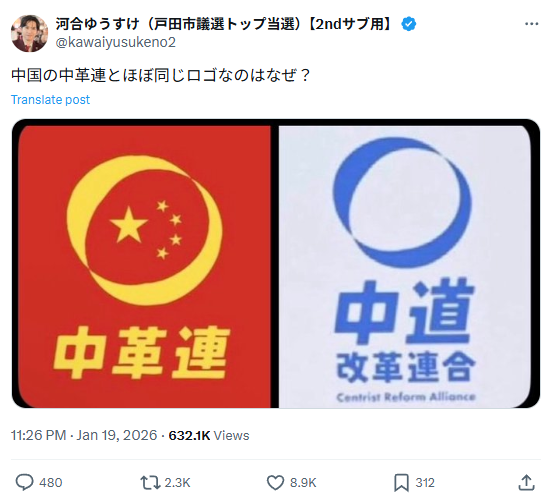The width and height of the screenshot is (553, 502).
Task: Click the 312 bookmarks count
Action: [425, 483]
